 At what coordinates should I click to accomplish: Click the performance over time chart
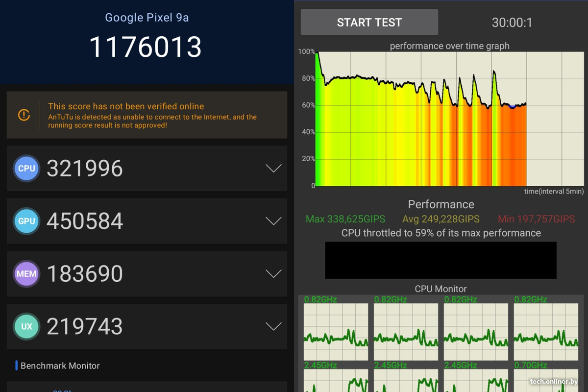pyautogui.click(x=450, y=119)
